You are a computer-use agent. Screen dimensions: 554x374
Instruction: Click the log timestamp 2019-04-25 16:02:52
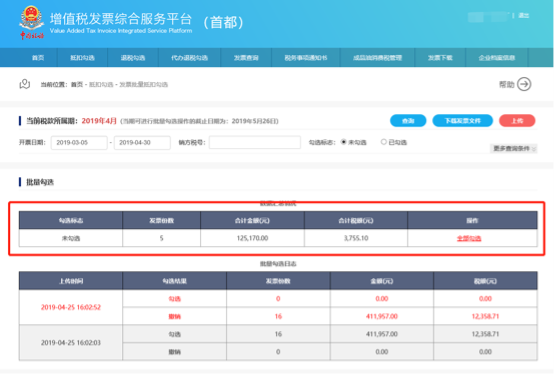71,307
